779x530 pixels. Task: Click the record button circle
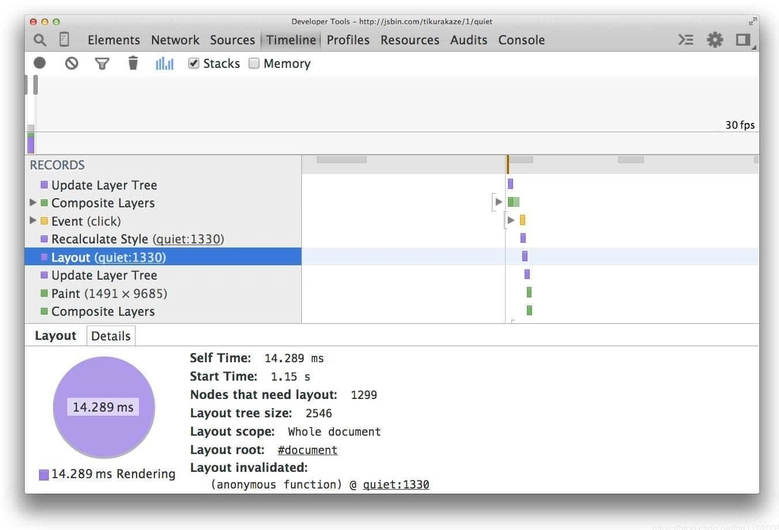point(40,63)
